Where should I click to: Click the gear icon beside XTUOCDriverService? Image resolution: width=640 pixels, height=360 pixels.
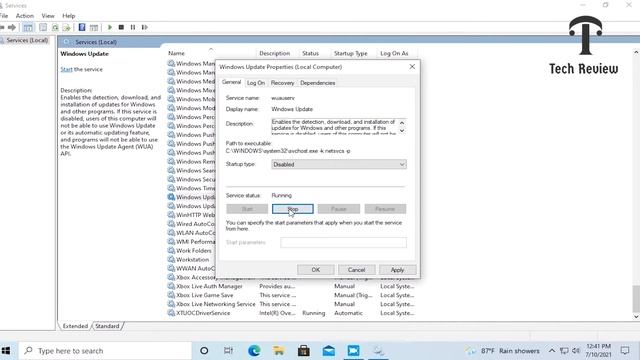pyautogui.click(x=171, y=313)
